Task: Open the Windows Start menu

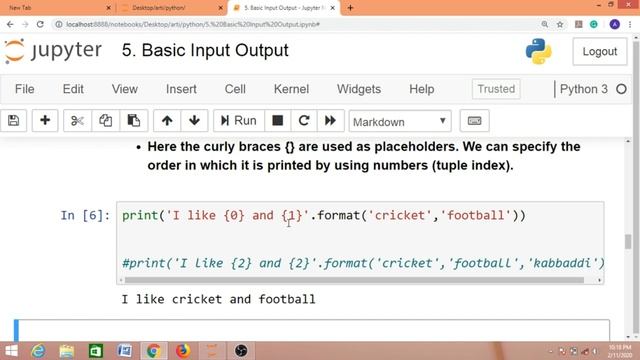Action: tap(11, 351)
